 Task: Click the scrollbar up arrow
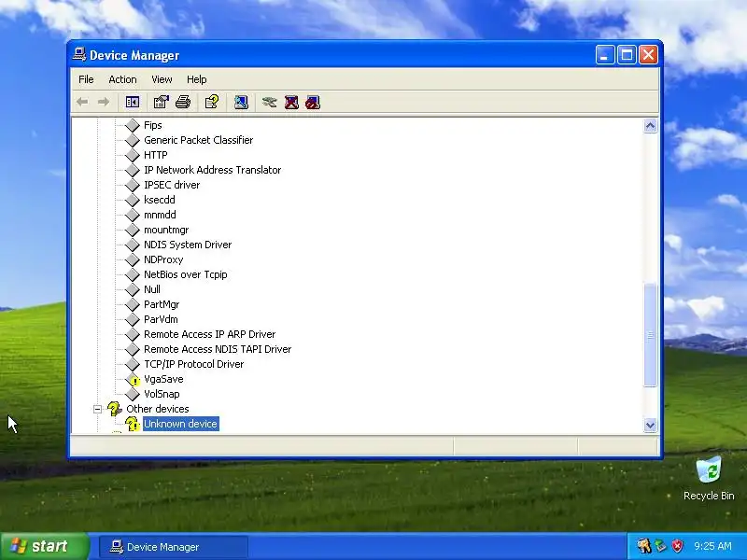point(650,126)
